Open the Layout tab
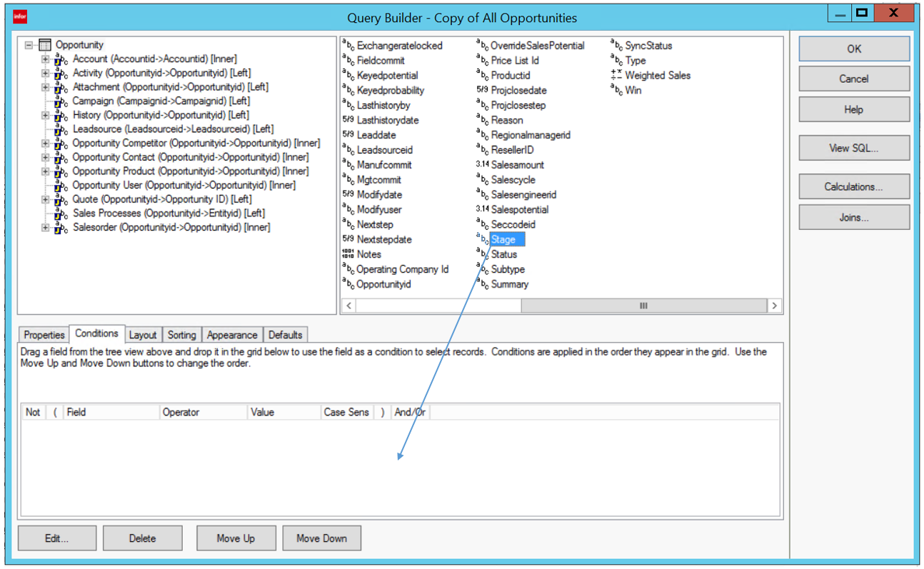Viewport: 924px width, 569px height. click(x=143, y=335)
